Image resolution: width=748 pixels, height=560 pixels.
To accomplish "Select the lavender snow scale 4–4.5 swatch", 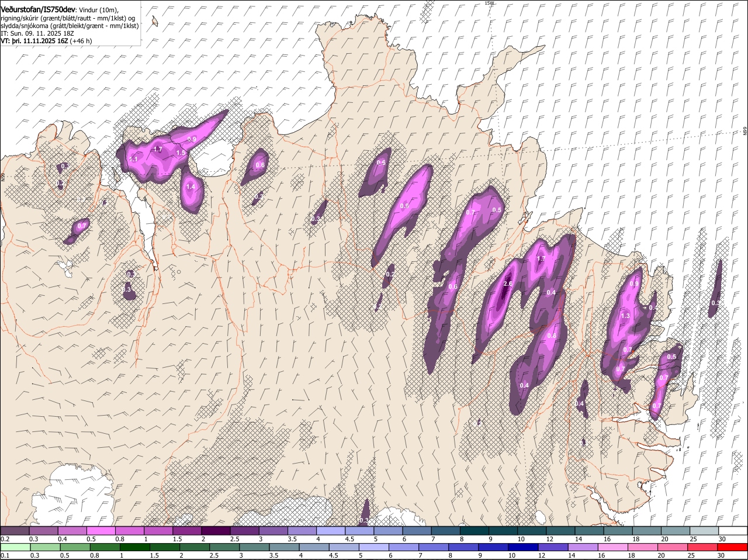I will [x=331, y=530].
